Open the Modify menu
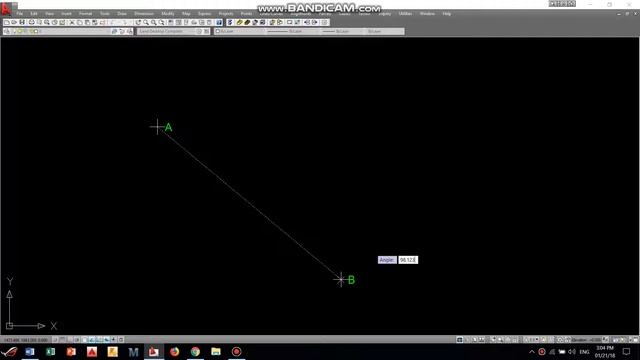 [167, 14]
